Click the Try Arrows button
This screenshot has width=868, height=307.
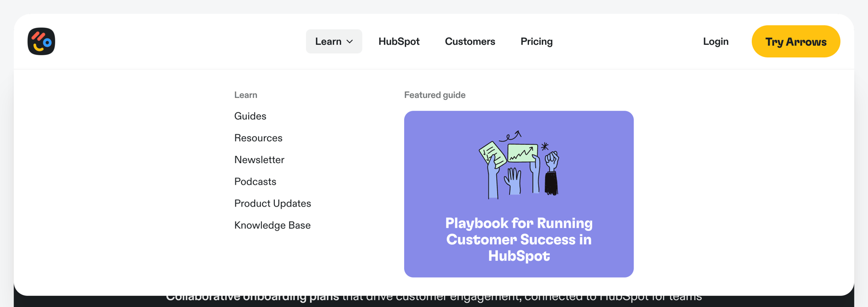(x=796, y=42)
